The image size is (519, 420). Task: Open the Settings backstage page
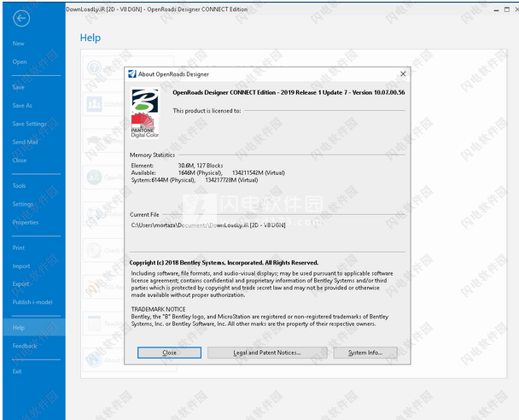click(x=22, y=204)
